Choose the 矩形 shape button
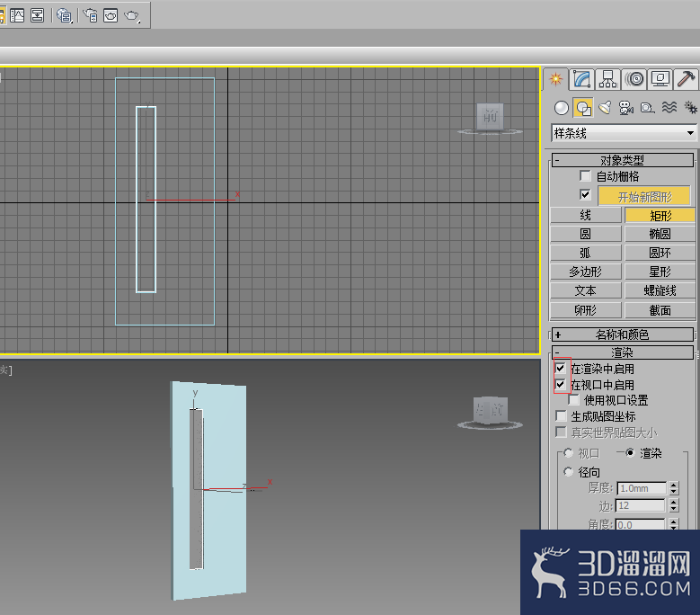The width and height of the screenshot is (700, 615). tap(660, 216)
